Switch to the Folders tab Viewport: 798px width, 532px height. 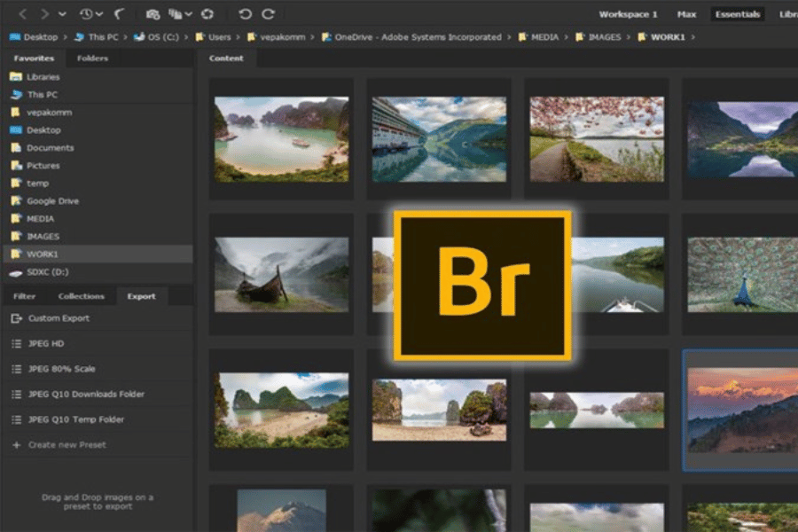pyautogui.click(x=92, y=59)
